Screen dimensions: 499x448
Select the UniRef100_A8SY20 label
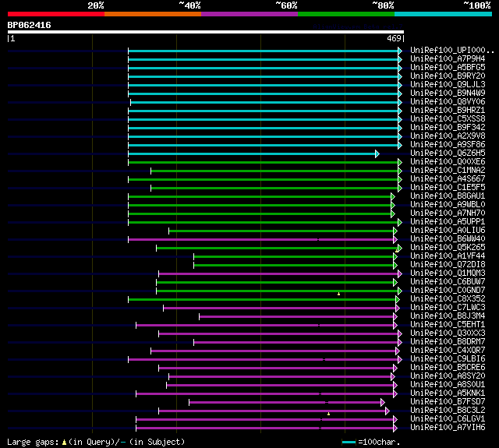coord(448,376)
